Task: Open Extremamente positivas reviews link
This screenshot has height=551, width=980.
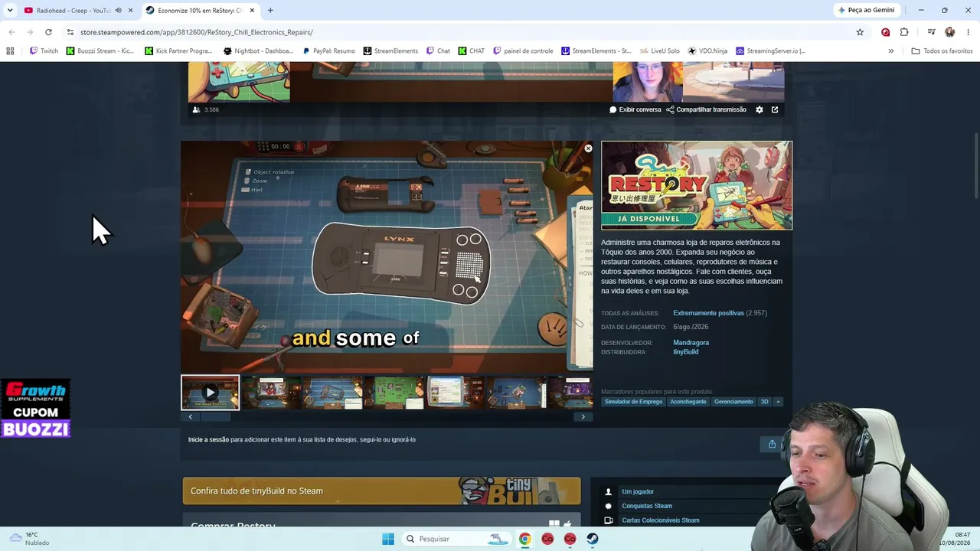Action: click(x=708, y=313)
